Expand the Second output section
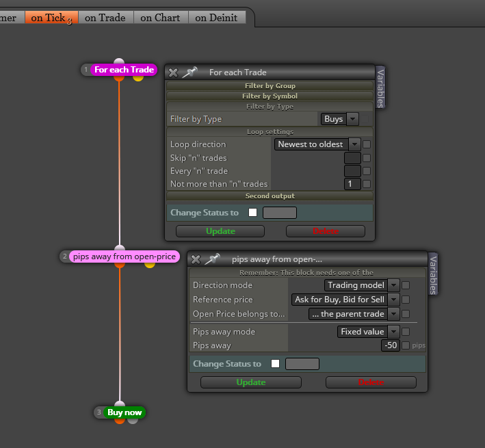This screenshot has height=448, width=485. click(270, 196)
